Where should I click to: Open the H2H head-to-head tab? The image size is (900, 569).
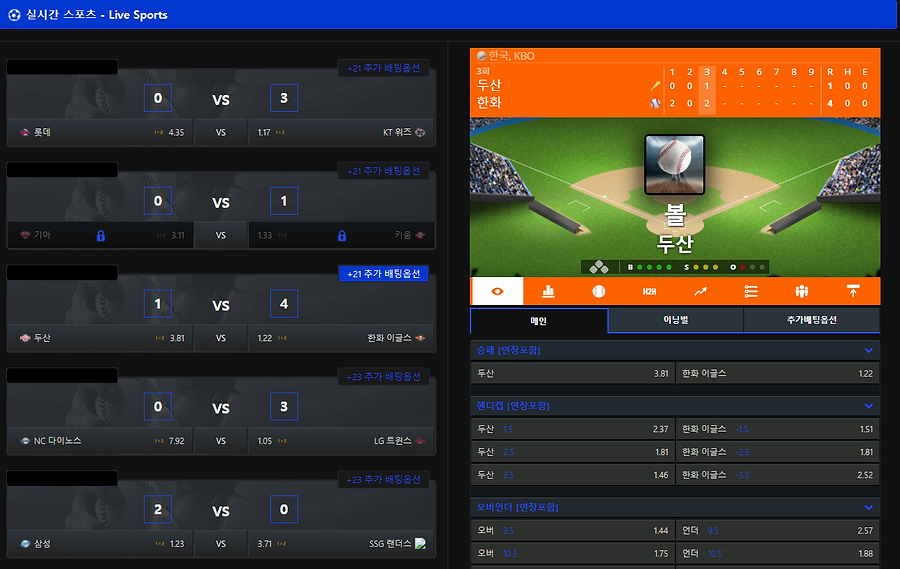[649, 292]
